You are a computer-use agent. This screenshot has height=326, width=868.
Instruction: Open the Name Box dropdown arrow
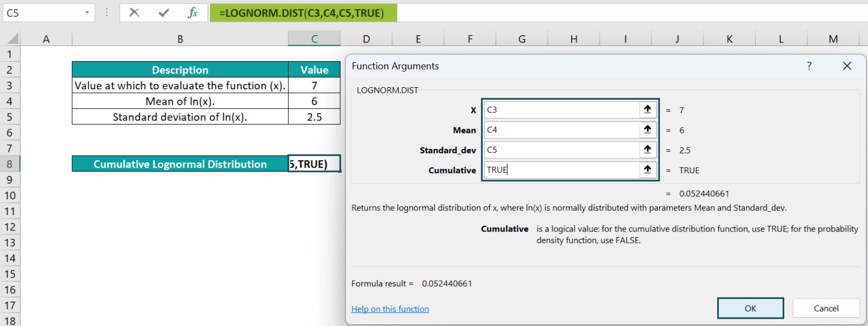(x=86, y=12)
